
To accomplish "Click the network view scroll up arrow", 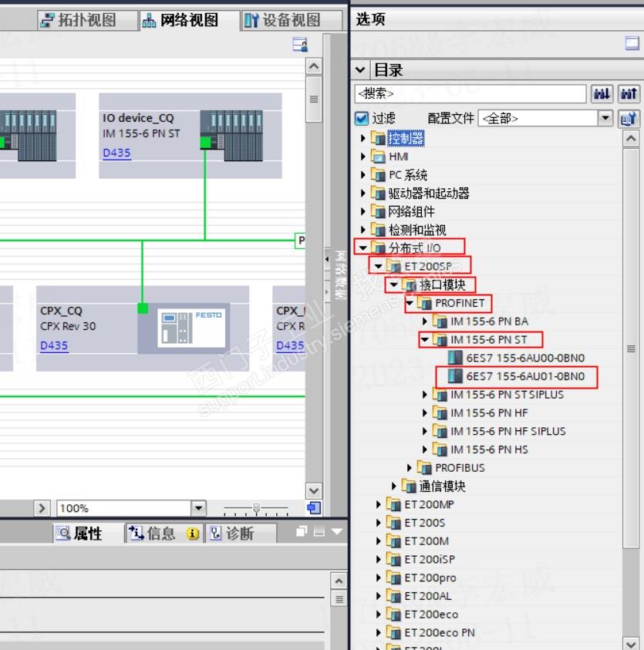I will pyautogui.click(x=314, y=66).
